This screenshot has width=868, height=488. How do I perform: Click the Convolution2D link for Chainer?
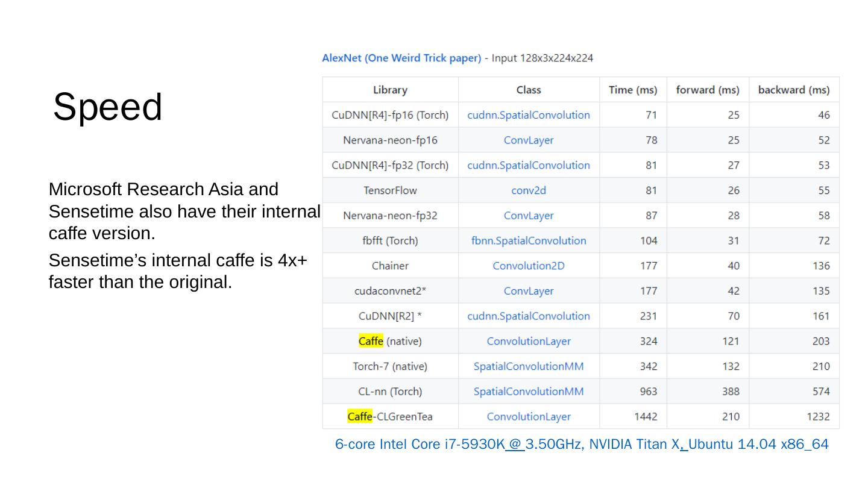[529, 266]
